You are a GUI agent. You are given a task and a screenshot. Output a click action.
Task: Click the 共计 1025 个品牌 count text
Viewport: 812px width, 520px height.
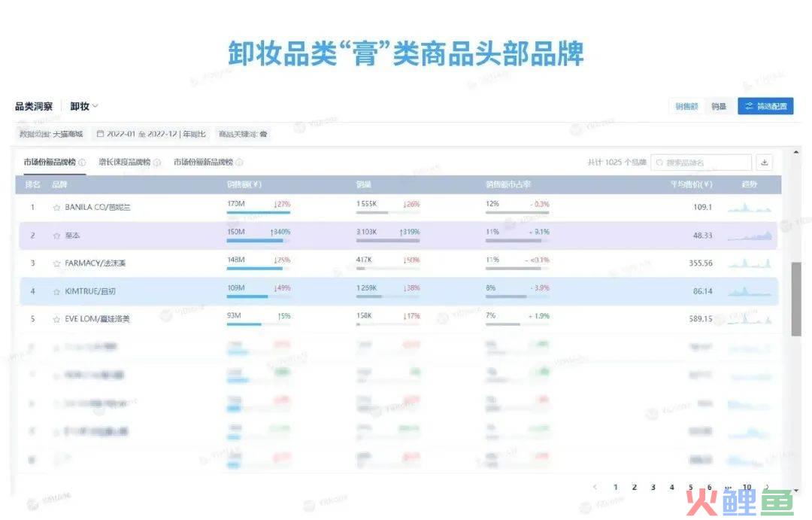click(617, 163)
